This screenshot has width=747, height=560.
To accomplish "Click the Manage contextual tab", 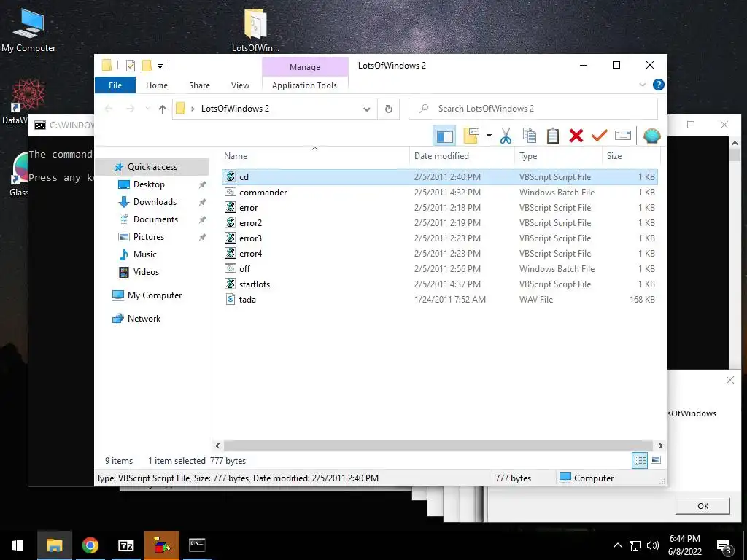I will (305, 67).
